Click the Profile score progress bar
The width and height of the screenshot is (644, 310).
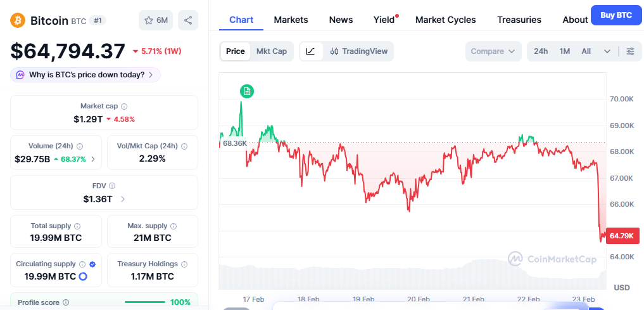tap(145, 302)
